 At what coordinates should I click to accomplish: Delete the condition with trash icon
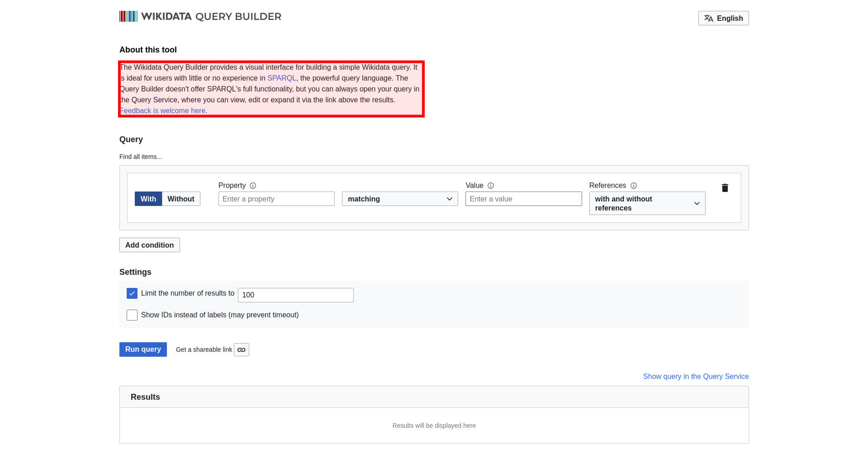point(725,188)
